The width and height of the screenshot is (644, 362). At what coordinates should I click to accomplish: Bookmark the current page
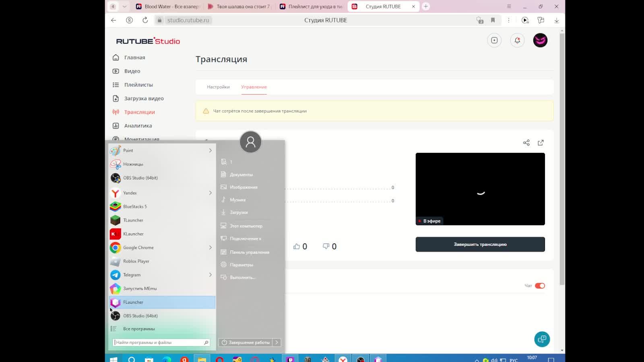[493, 20]
